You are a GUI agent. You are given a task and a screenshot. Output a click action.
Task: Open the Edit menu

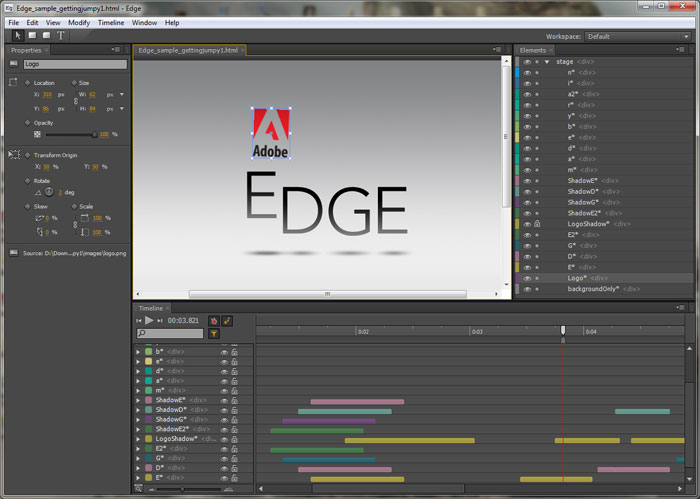point(32,23)
